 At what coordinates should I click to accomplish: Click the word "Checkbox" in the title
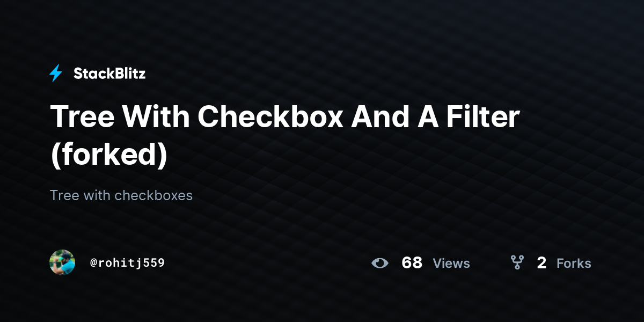click(270, 117)
